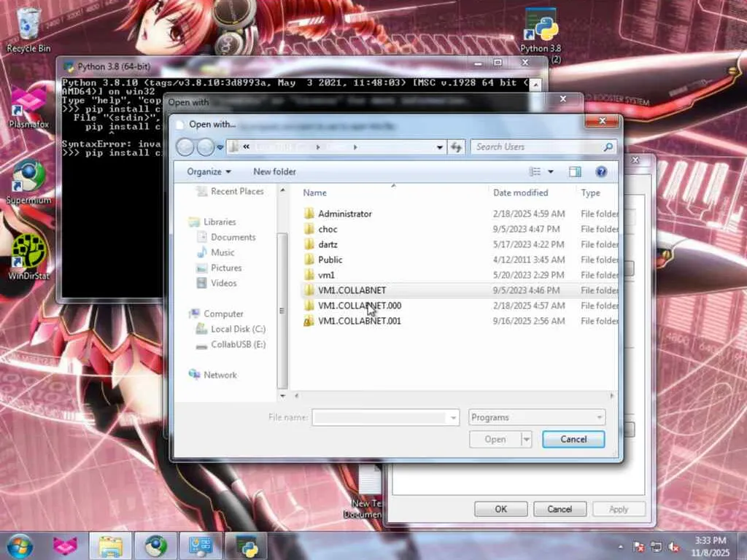Open the pink fox taskbar icon

65,546
